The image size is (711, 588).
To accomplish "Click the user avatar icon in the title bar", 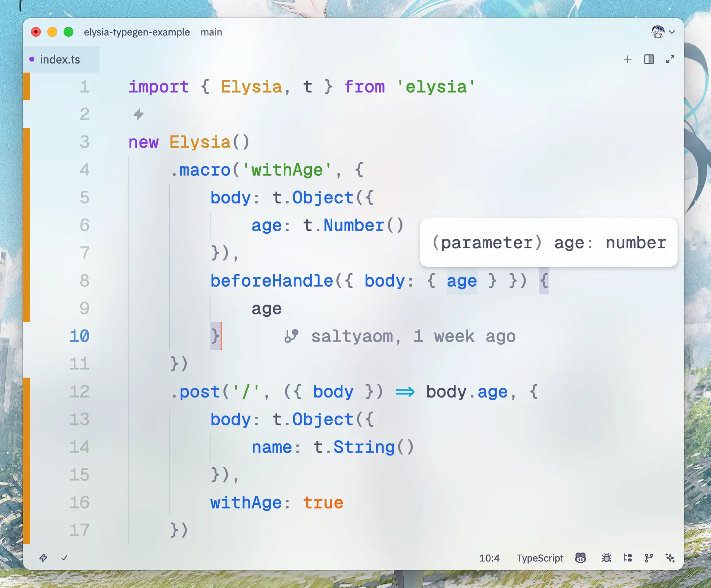I will (658, 32).
